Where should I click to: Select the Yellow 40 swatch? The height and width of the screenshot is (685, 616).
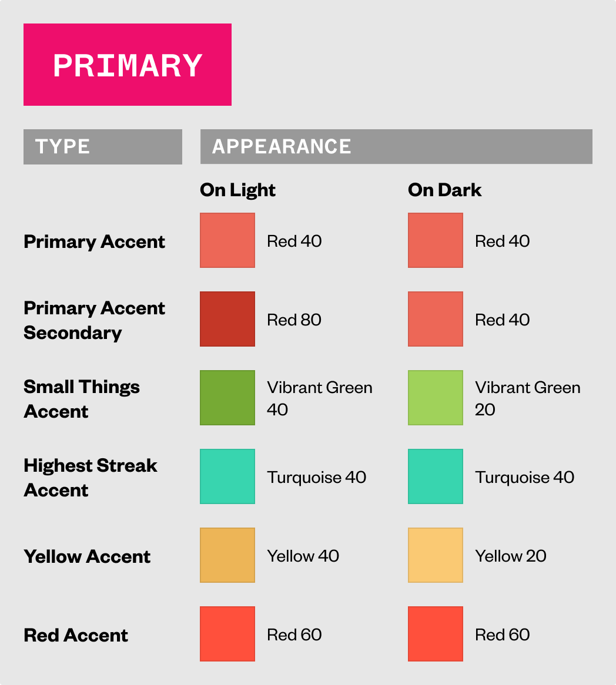(x=227, y=555)
